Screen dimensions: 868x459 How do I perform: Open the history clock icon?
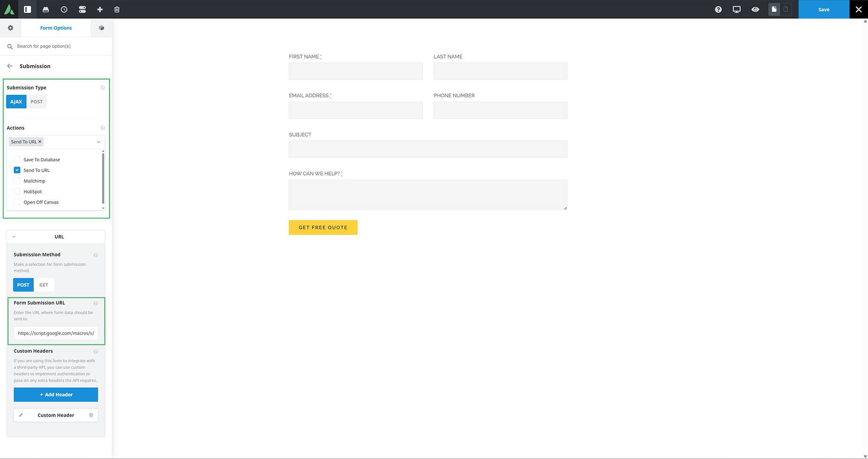(x=64, y=9)
